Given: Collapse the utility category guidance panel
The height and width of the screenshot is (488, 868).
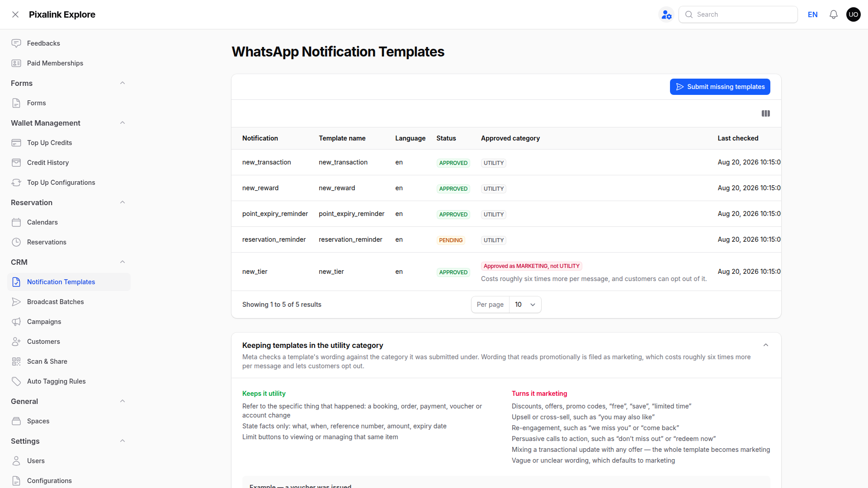Looking at the screenshot, I should coord(766,345).
